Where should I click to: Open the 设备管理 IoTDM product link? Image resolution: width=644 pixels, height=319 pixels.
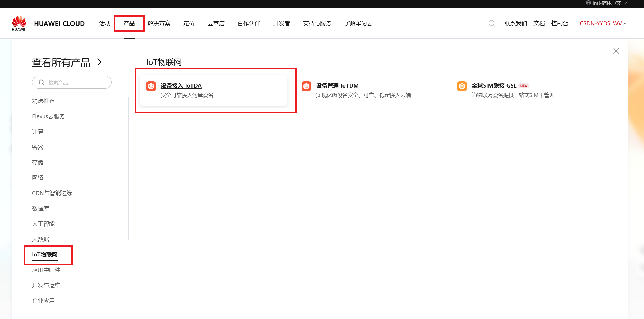[337, 86]
